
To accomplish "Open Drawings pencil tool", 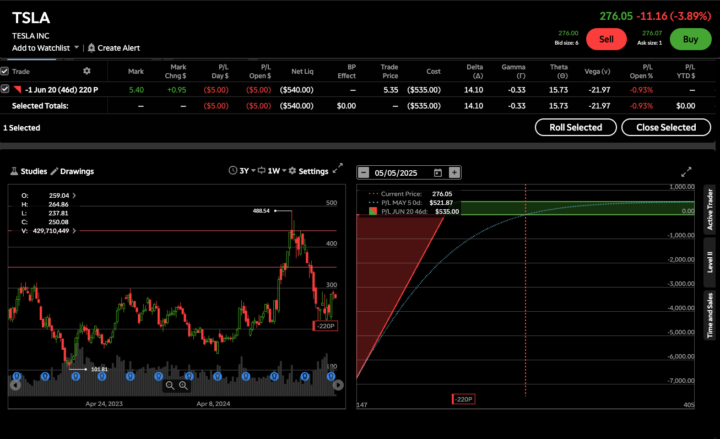I will pyautogui.click(x=72, y=171).
